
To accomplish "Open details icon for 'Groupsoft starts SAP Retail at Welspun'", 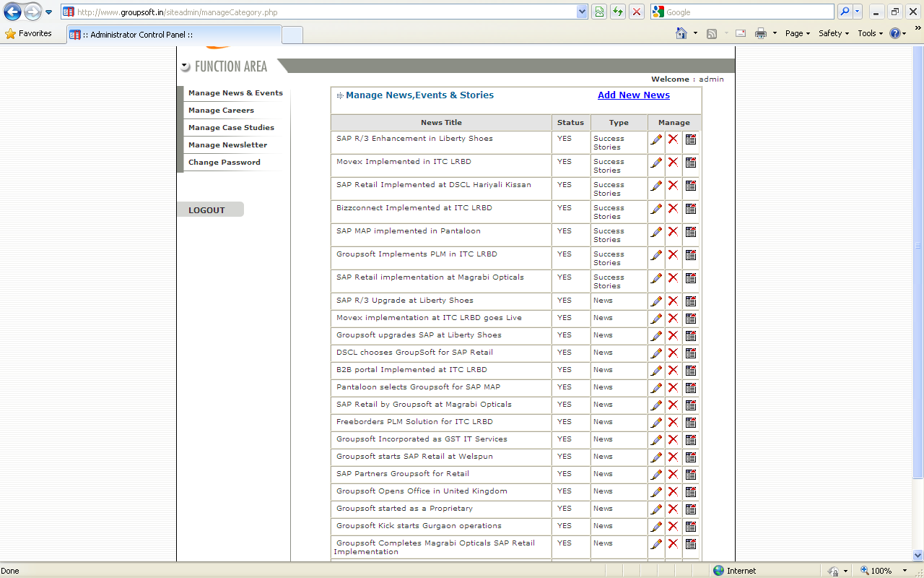I will (x=691, y=457).
